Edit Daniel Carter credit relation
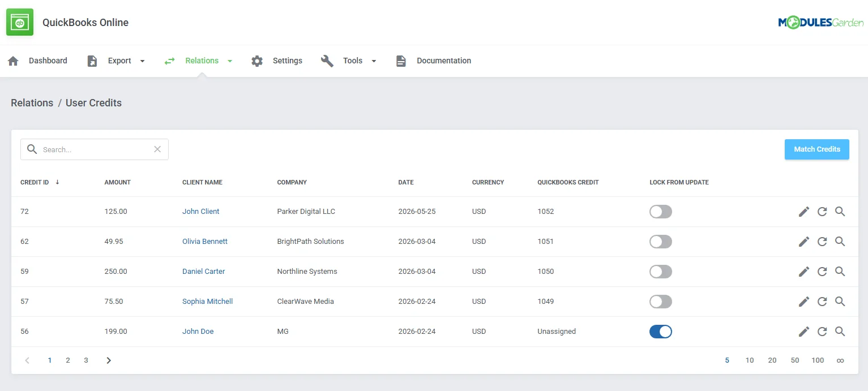868x391 pixels. [x=804, y=272]
